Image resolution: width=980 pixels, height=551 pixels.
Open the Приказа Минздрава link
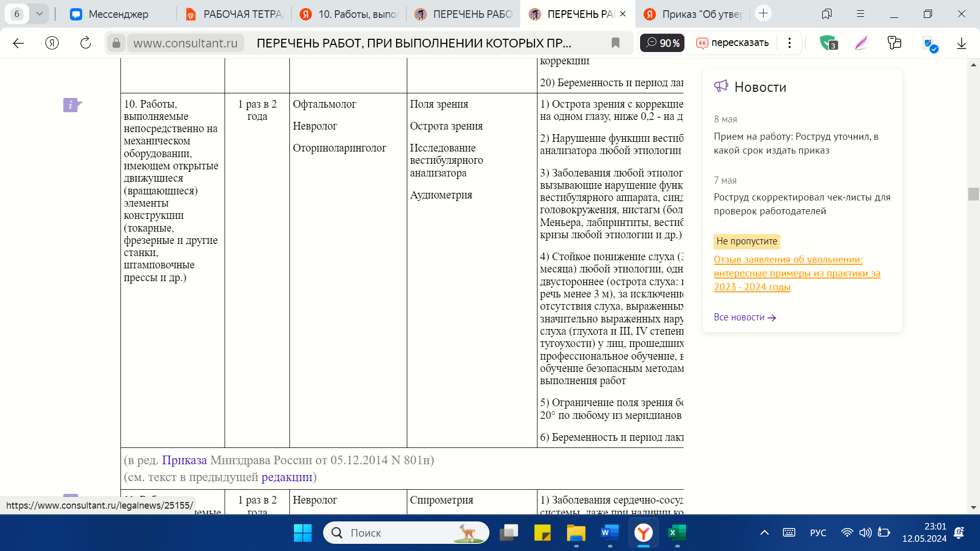(x=184, y=460)
